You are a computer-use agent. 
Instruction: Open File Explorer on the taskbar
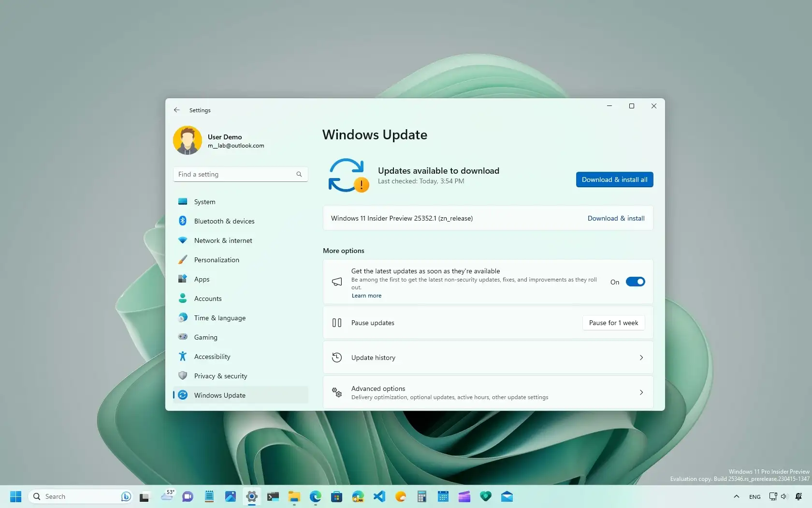click(x=294, y=496)
